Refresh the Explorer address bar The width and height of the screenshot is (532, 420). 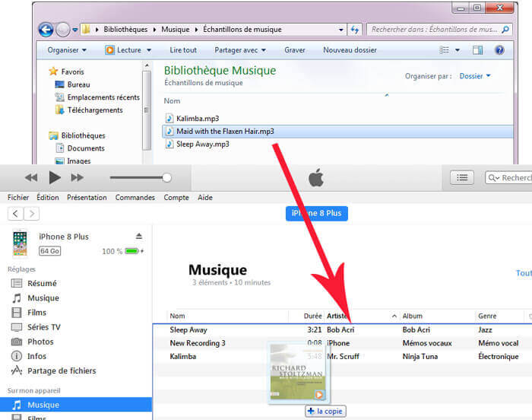[x=355, y=30]
